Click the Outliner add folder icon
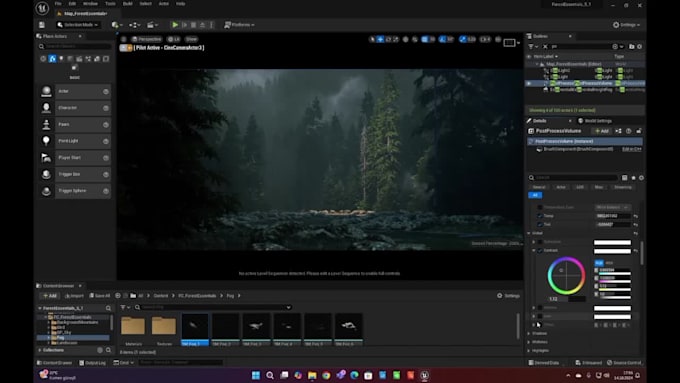Viewport: 680px width, 383px height. [631, 46]
